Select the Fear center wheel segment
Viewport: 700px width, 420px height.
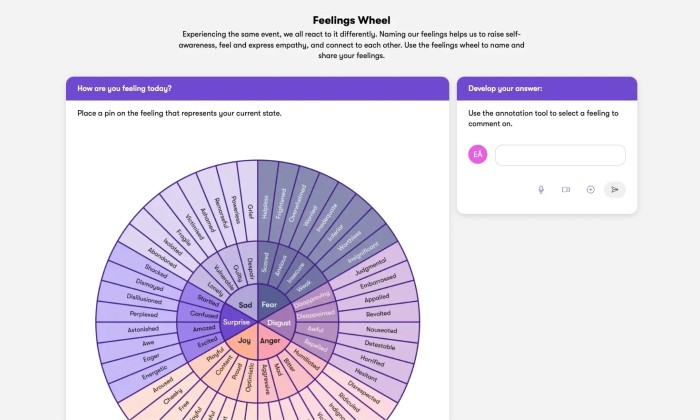click(270, 305)
